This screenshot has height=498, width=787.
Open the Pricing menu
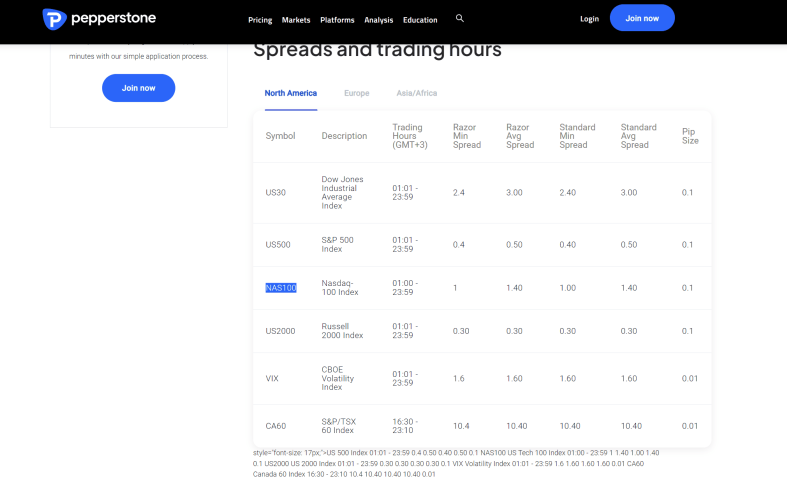[260, 20]
